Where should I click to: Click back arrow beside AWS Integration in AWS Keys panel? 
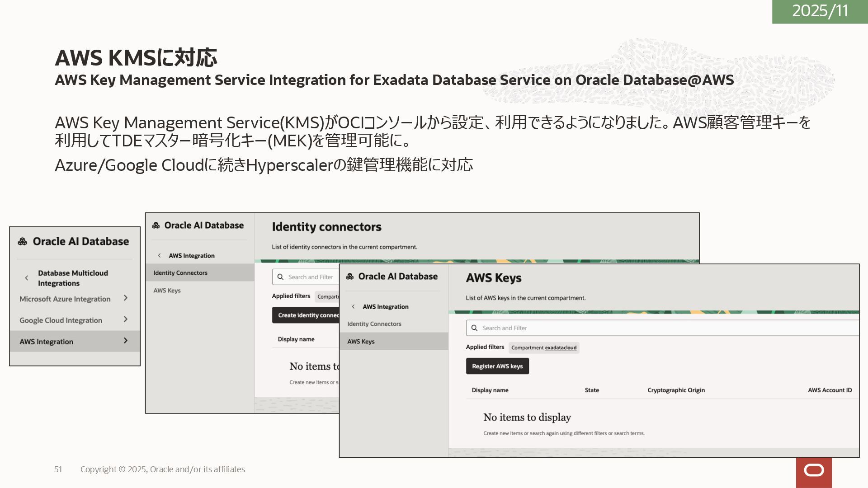(353, 307)
